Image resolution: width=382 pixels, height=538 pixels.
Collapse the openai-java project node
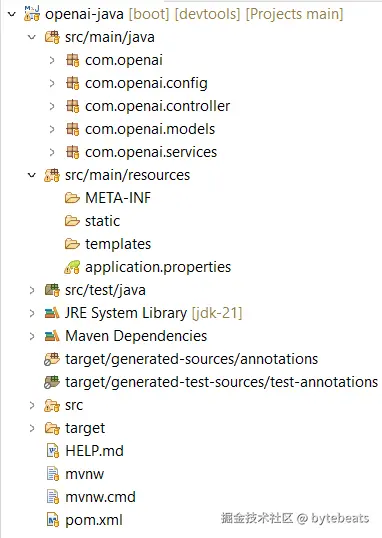coord(12,14)
